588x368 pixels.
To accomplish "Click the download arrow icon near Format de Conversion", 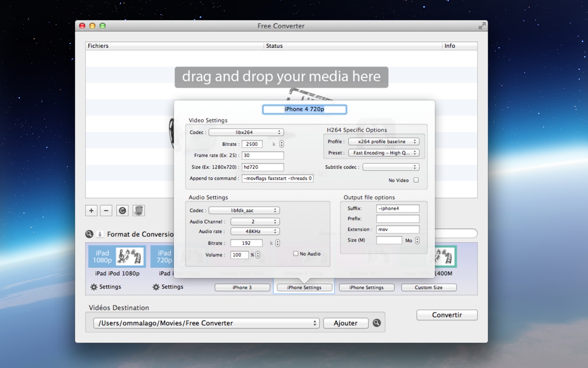I will pyautogui.click(x=100, y=234).
